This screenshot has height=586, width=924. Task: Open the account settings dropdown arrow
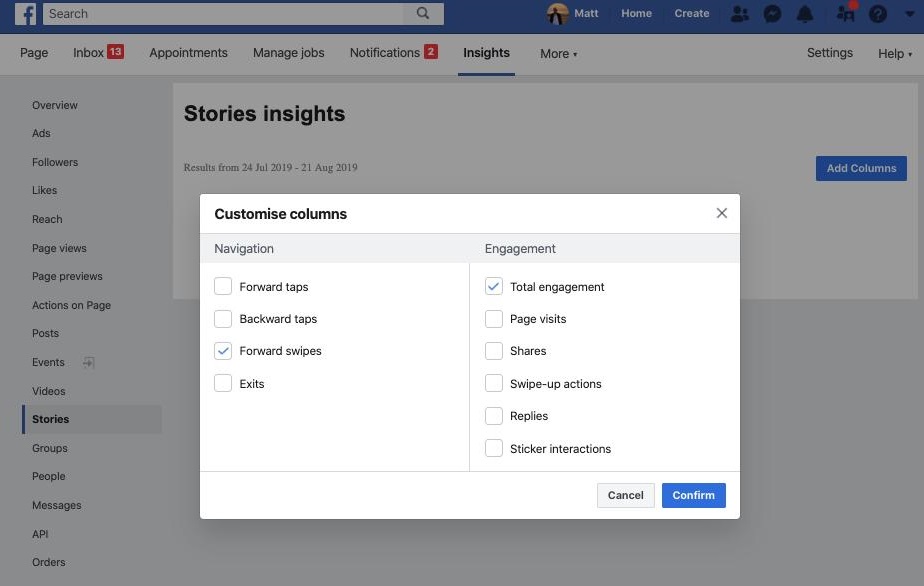click(908, 14)
